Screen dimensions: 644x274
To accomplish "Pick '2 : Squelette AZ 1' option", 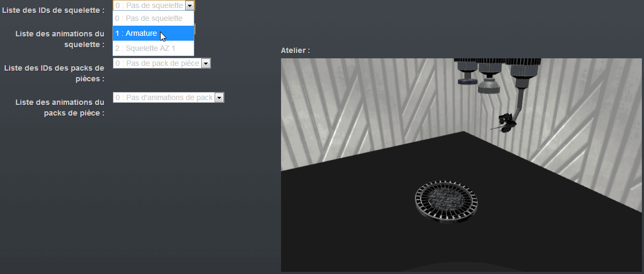I will pyautogui.click(x=153, y=48).
